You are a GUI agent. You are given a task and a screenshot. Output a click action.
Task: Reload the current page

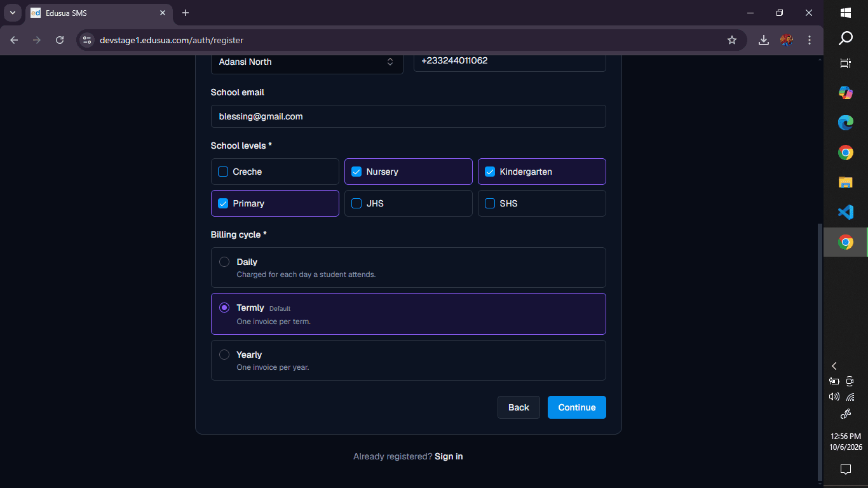point(60,40)
